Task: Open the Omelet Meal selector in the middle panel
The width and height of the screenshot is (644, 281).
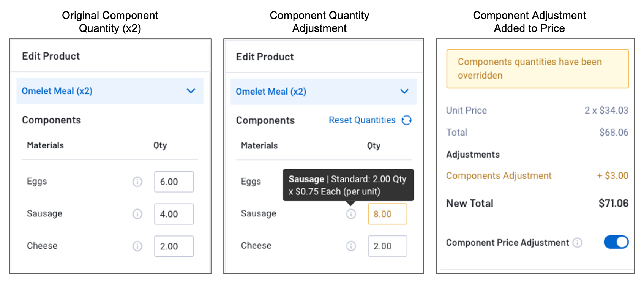Action: [x=404, y=92]
